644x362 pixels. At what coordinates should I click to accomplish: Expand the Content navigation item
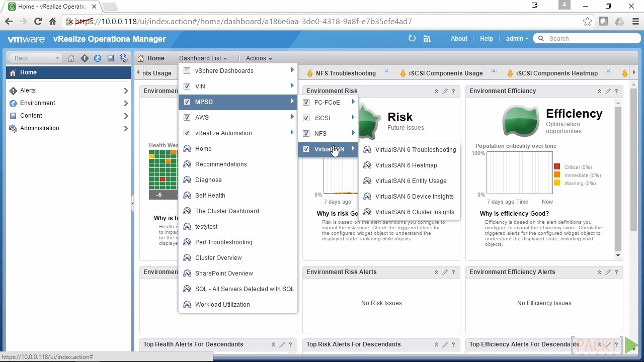[126, 116]
